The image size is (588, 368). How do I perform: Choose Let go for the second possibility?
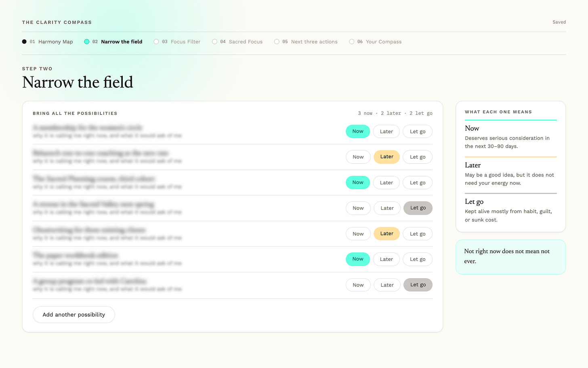[418, 157]
